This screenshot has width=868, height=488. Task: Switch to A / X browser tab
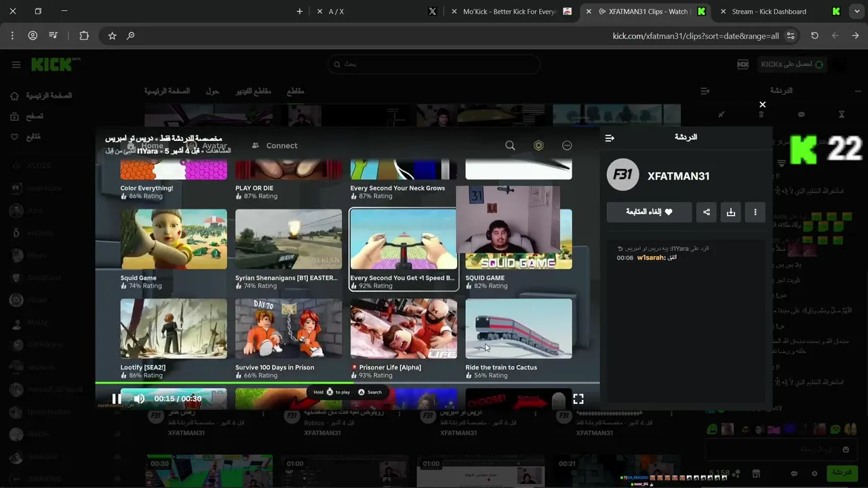point(376,12)
